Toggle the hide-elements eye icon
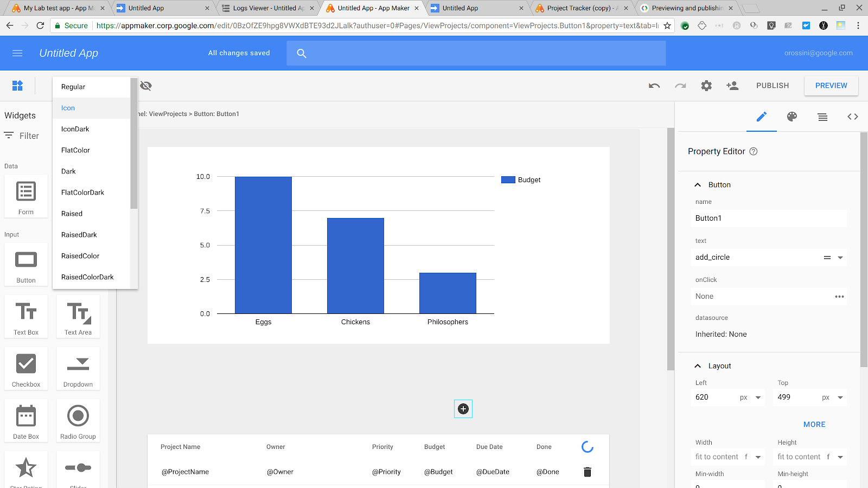868x488 pixels. tap(145, 86)
